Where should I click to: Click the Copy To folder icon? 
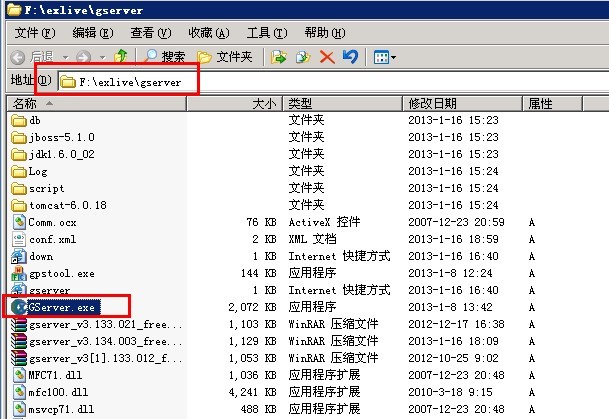click(303, 57)
